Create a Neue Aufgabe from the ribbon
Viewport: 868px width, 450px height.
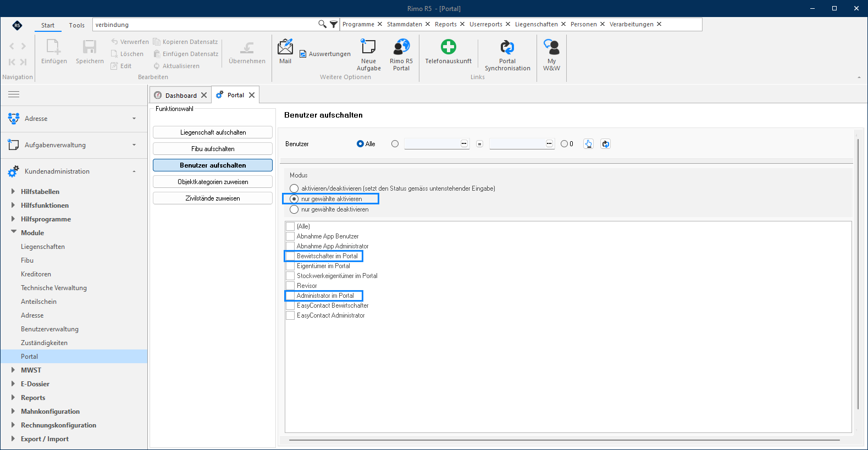[x=368, y=54]
